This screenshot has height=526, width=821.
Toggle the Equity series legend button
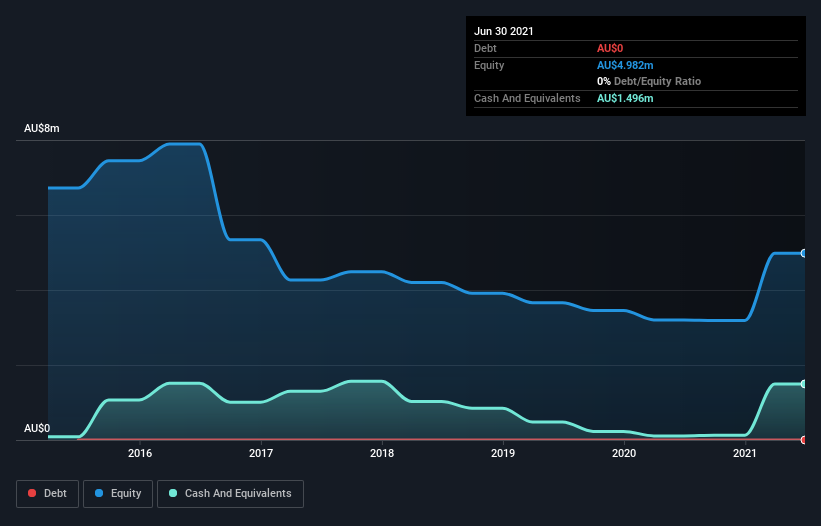[118, 494]
